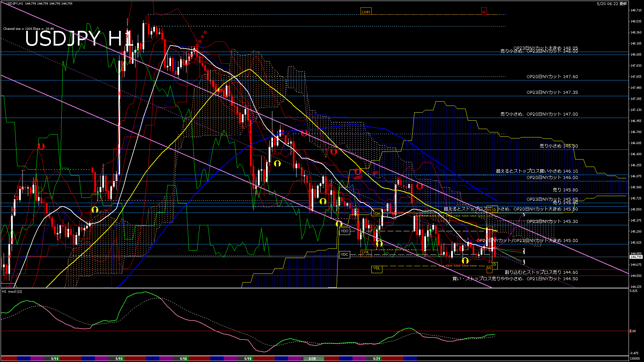Viewport: 644px width, 362px height.
Task: Select the H1 macd (12) indicator label
Action: pyautogui.click(x=12, y=291)
